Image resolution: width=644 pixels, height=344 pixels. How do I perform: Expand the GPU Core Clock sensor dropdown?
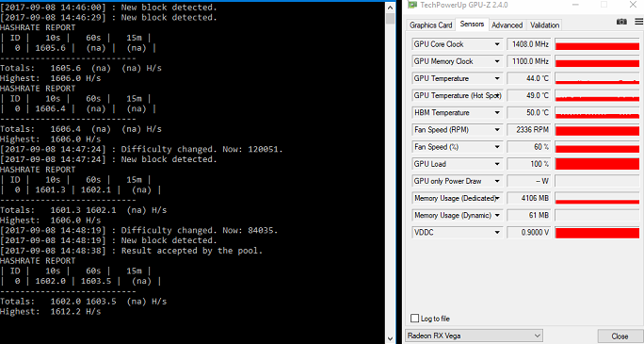click(x=497, y=44)
